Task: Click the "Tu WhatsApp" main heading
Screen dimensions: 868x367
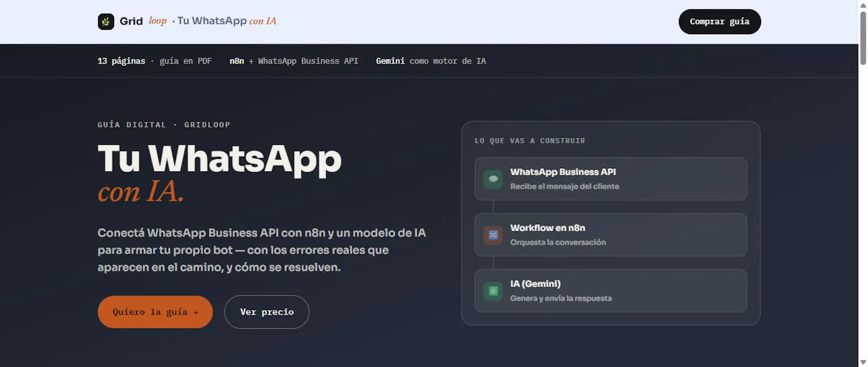Action: 220,160
